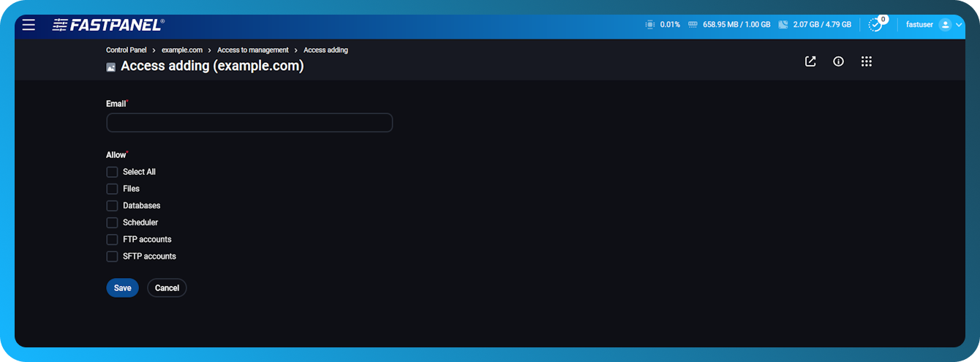Click the CPU usage icon
Viewport: 980px width, 362px height.
point(649,25)
